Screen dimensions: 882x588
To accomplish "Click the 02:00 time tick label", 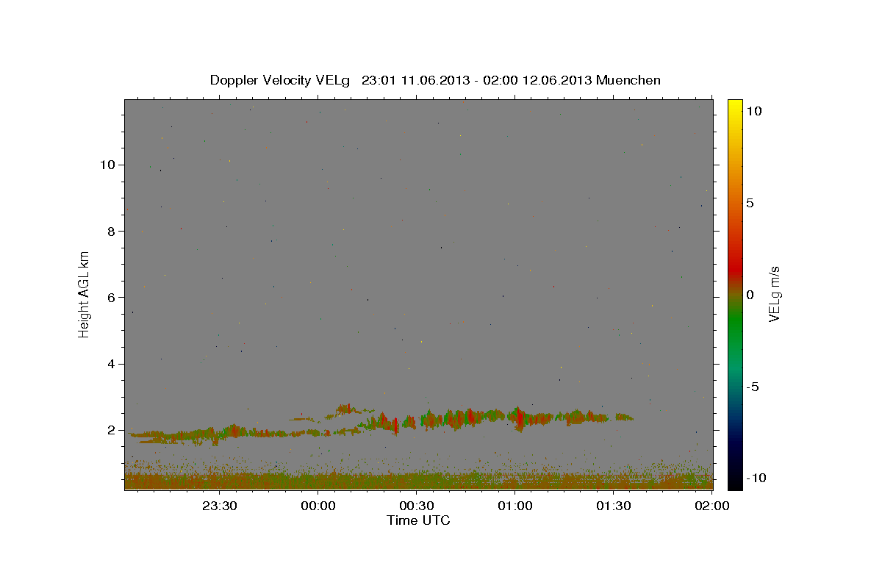I will click(x=711, y=506).
